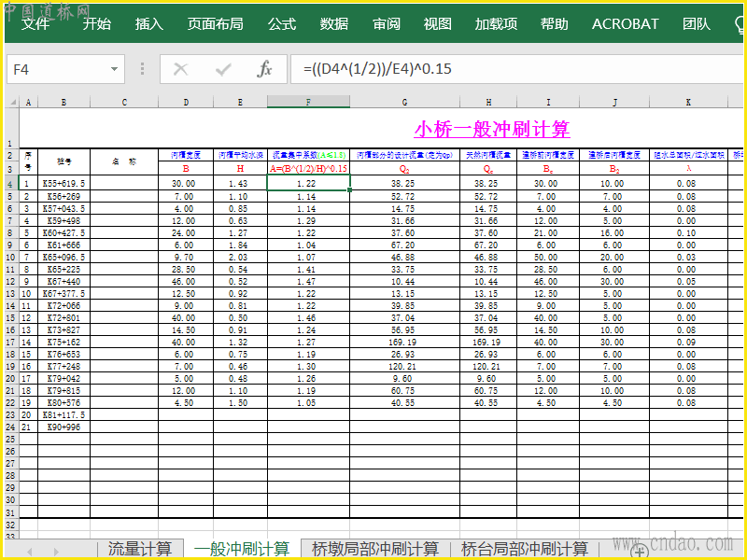The width and height of the screenshot is (747, 560).
Task: Select cell 0.10 in column K
Action: [688, 232]
